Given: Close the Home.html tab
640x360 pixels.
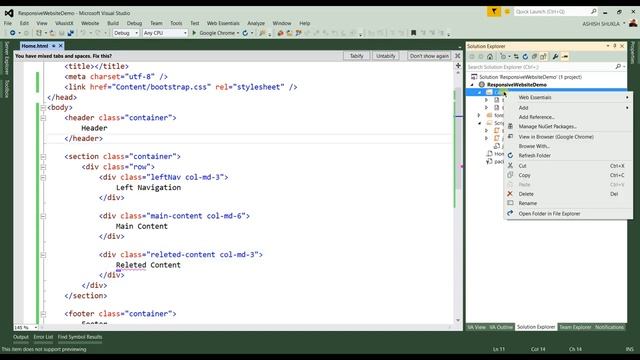Looking at the screenshot, I should point(60,46).
